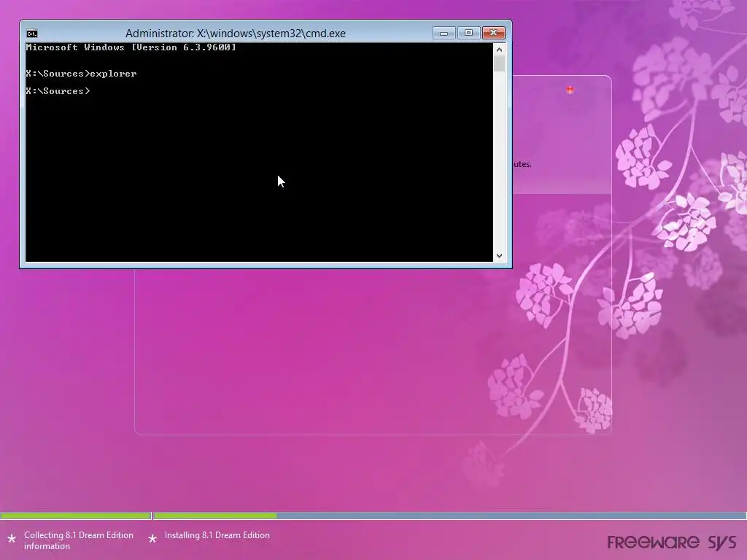Click the console scrollbar down arrow

499,256
